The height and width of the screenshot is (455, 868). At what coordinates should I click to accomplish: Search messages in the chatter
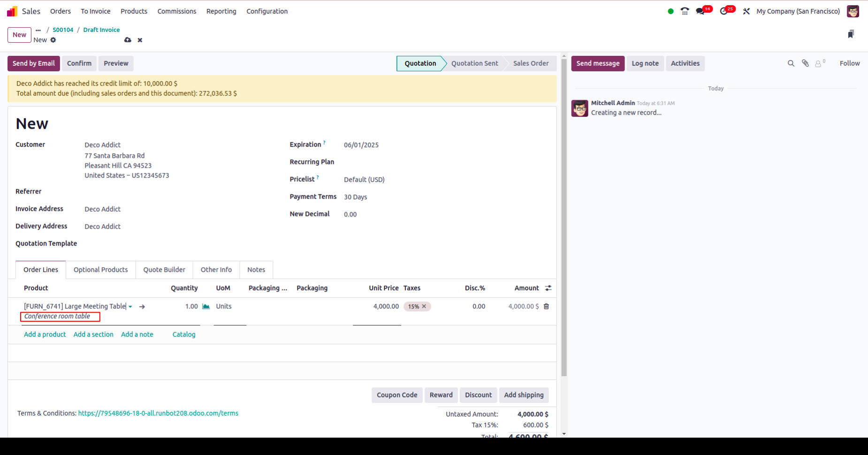click(x=791, y=63)
